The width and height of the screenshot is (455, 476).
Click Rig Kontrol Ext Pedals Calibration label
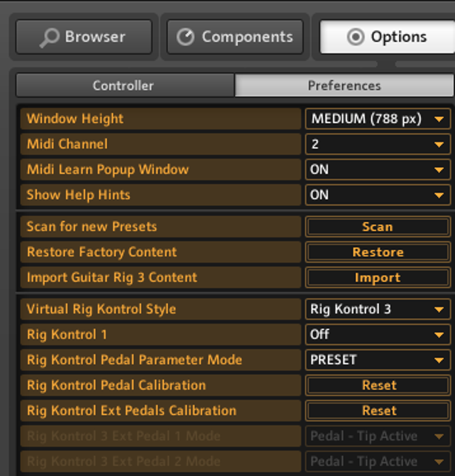click(x=132, y=410)
